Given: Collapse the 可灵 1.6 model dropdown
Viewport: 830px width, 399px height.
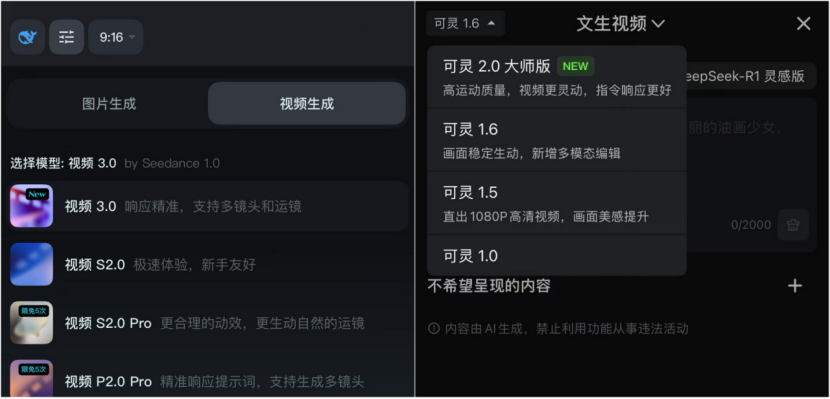Looking at the screenshot, I should point(465,23).
